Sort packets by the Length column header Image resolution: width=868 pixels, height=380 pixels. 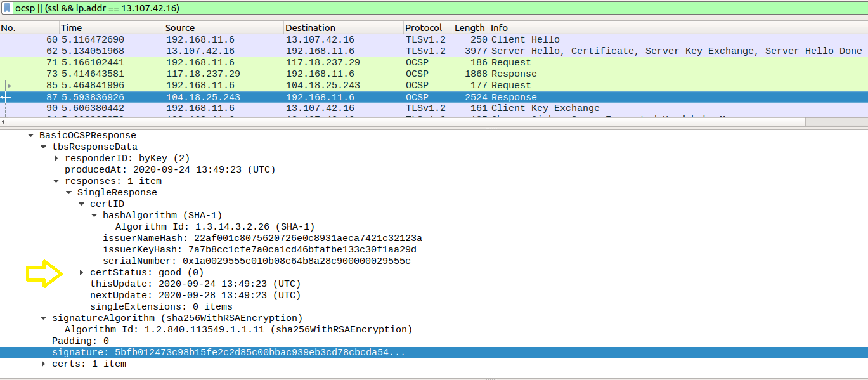[470, 28]
